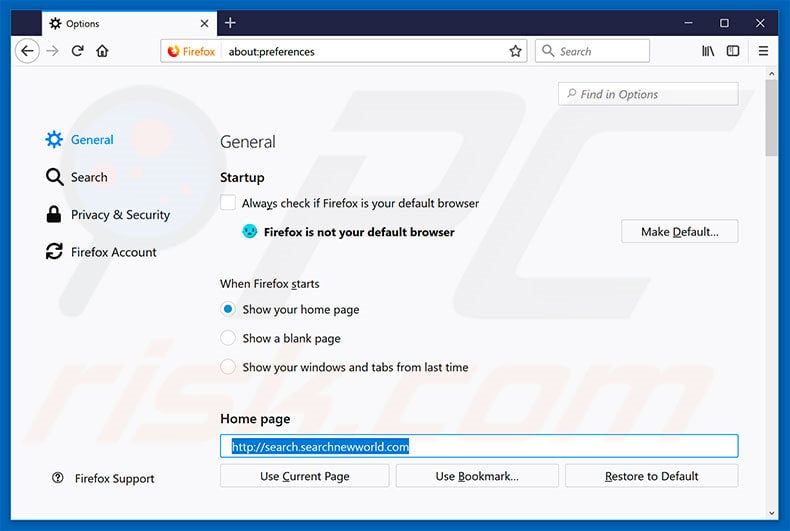
Task: Open the Library icon in the toolbar
Action: (x=708, y=51)
